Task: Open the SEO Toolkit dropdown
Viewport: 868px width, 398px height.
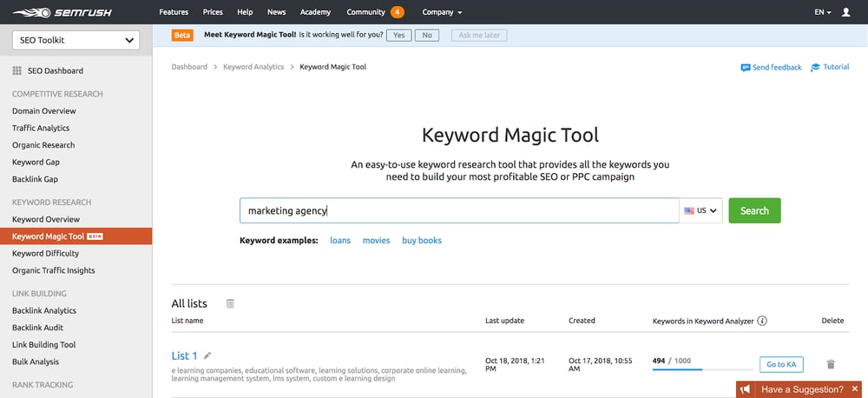Action: tap(76, 40)
